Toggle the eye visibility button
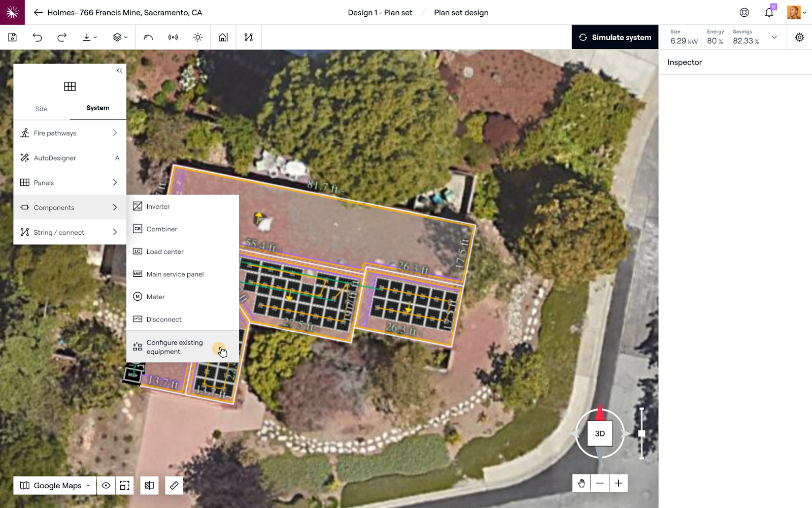Image resolution: width=812 pixels, height=508 pixels. 106,485
